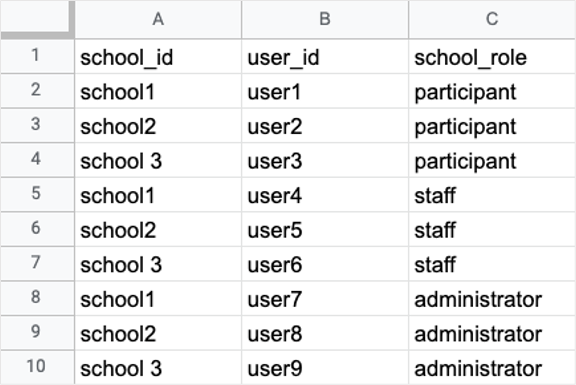576x385 pixels.
Task: Click the school_id header cell
Action: coord(158,56)
